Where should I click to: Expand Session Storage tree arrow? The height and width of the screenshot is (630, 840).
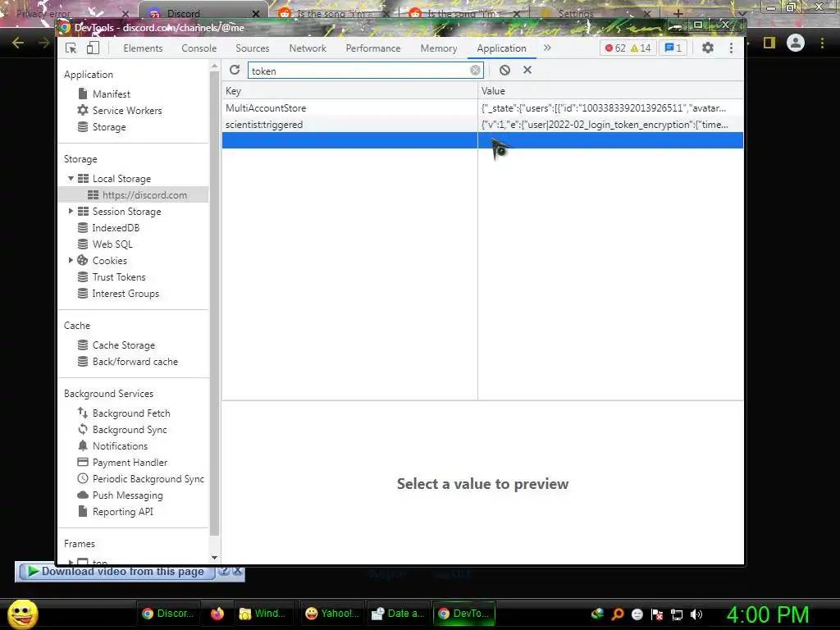tap(71, 211)
